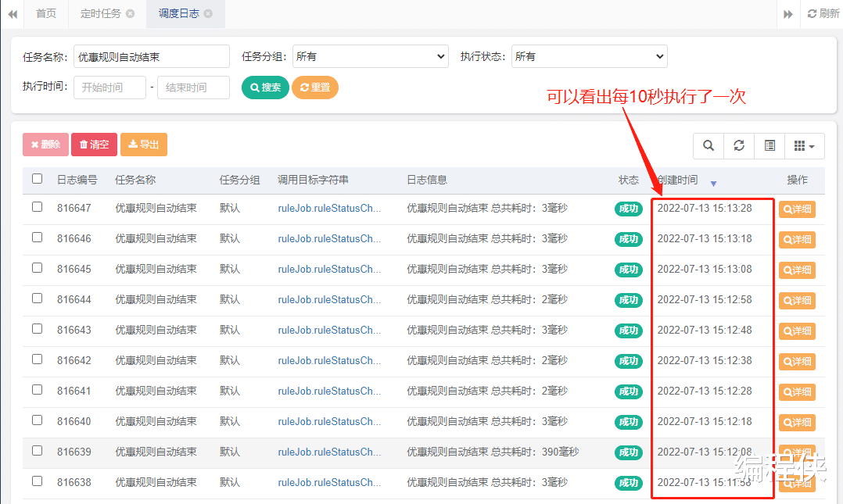Check the row for log 816639
The height and width of the screenshot is (504, 843).
click(x=37, y=450)
